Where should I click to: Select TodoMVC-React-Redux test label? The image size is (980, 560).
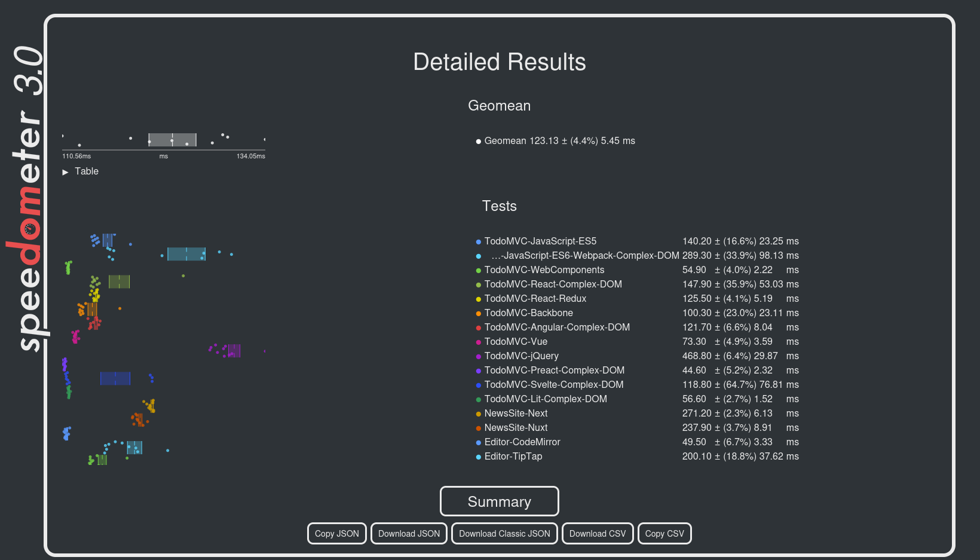[x=535, y=298]
